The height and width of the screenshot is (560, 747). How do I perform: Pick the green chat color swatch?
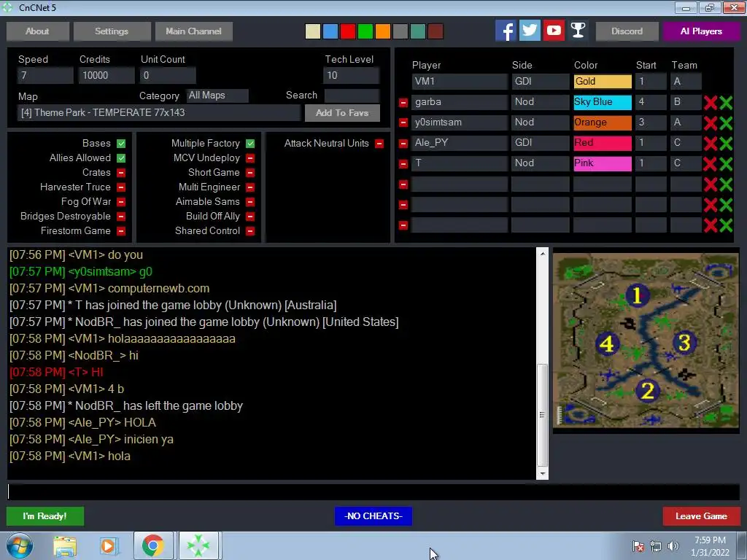coord(365,31)
